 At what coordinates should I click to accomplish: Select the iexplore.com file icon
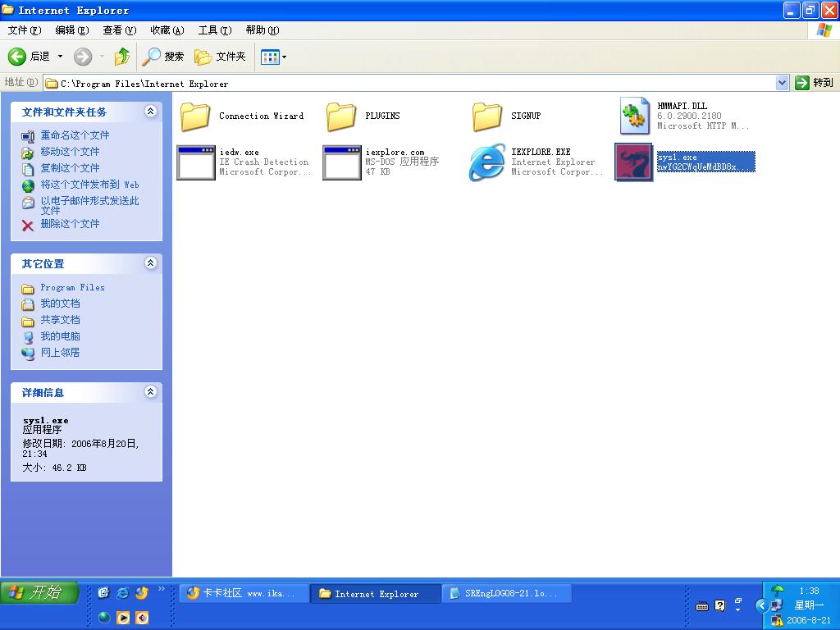(342, 162)
